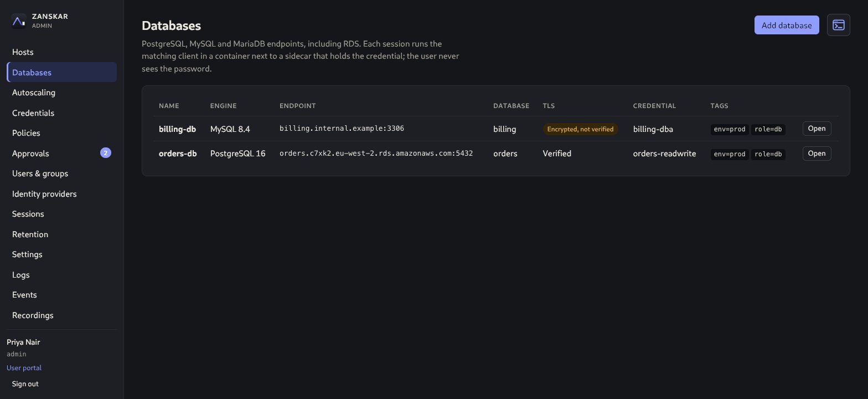Viewport: 868px width, 399px height.
Task: Follow the User portal link
Action: 24,368
